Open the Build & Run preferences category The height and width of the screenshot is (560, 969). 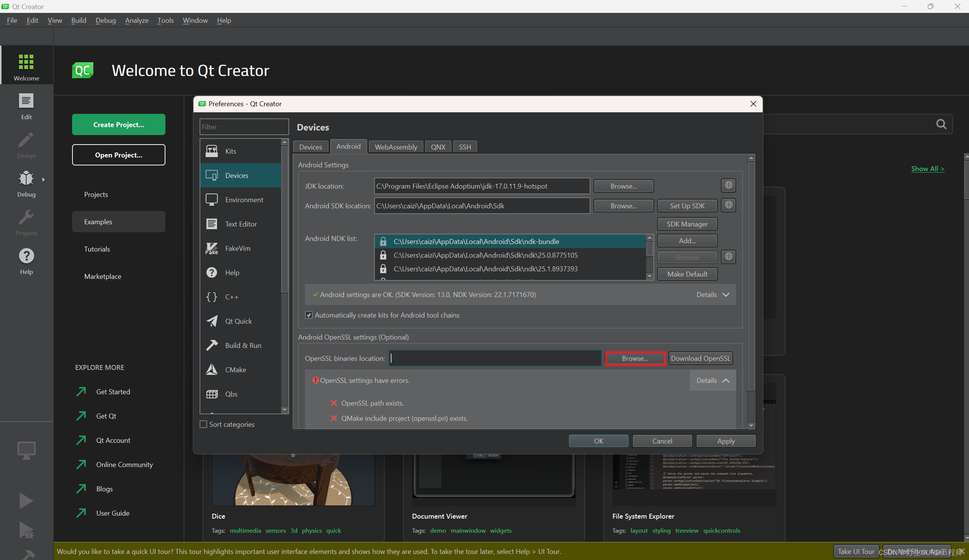(240, 345)
